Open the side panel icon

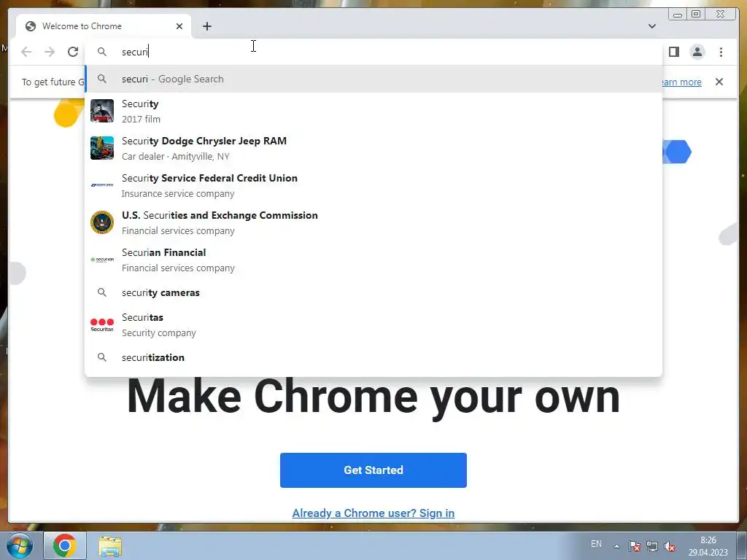pos(673,52)
